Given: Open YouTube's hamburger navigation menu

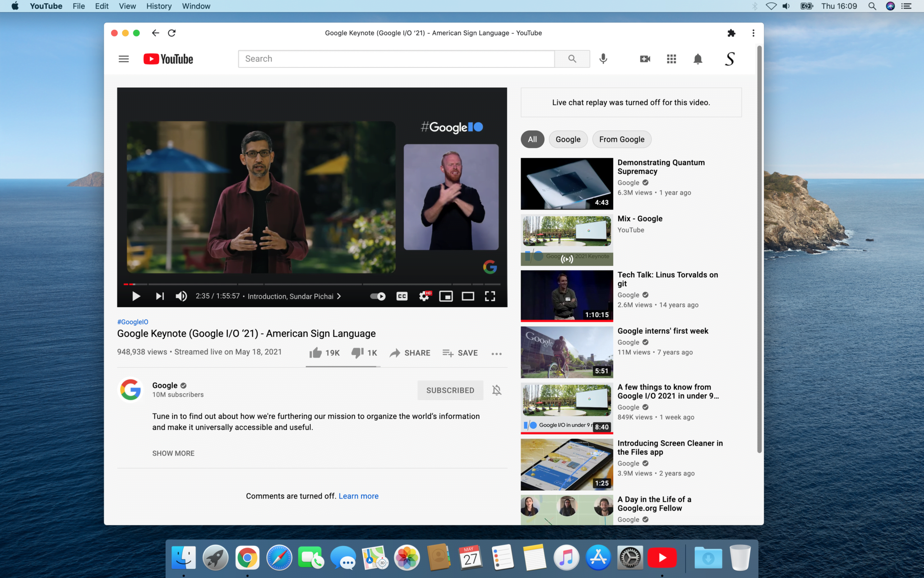Looking at the screenshot, I should tap(123, 59).
